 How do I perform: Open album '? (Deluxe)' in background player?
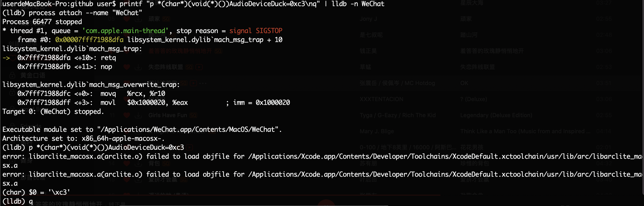click(x=474, y=99)
